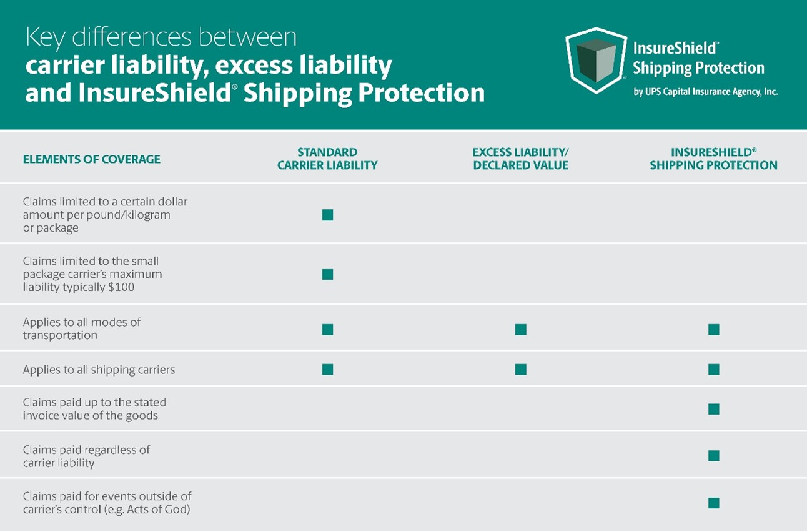Click InsureShield marker for all shipping carriers
Viewport: 807px width, 532px height.
(x=714, y=369)
